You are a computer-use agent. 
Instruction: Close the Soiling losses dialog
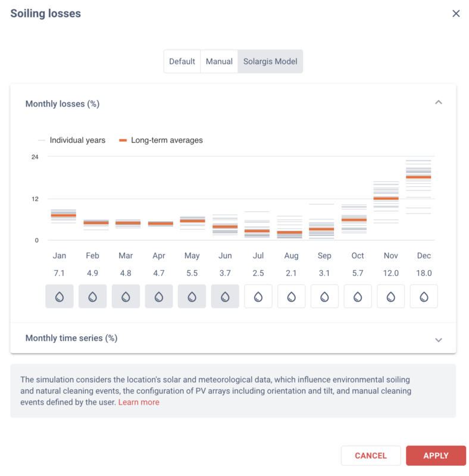coord(456,13)
